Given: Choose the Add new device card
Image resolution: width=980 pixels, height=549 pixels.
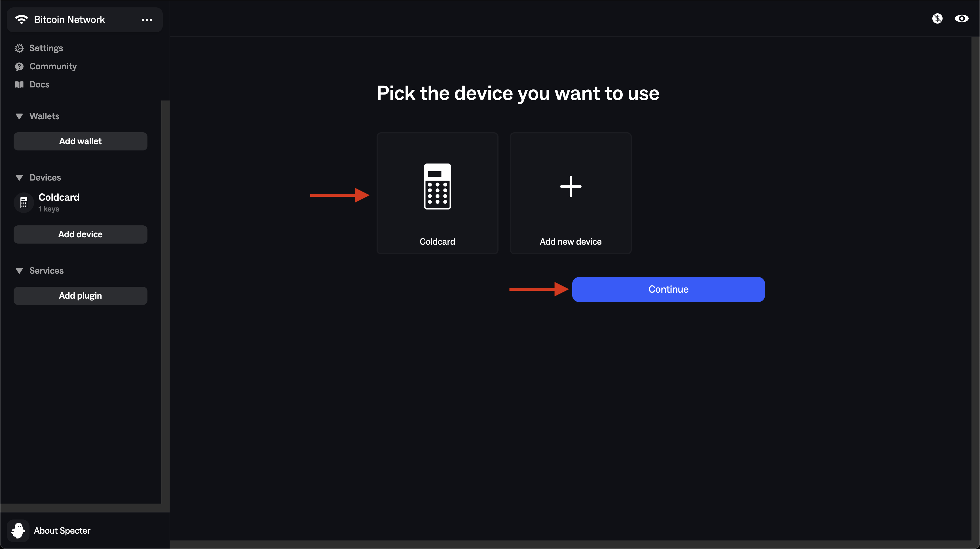Looking at the screenshot, I should pos(570,193).
